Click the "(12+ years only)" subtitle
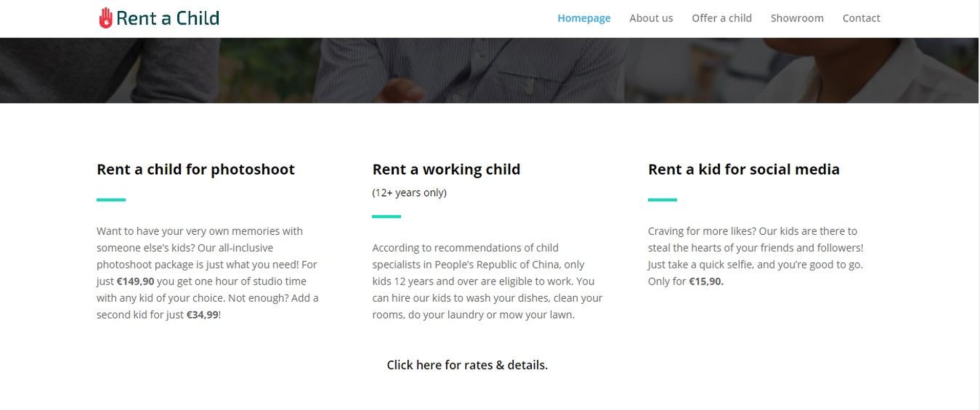 [x=409, y=193]
